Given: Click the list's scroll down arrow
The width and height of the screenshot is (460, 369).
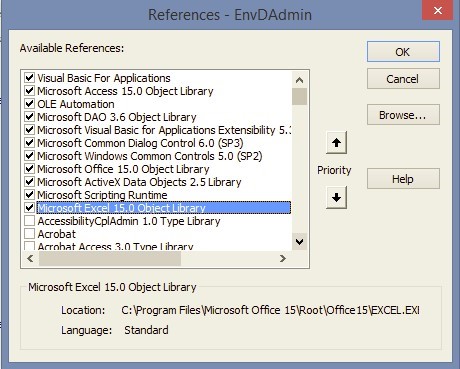Looking at the screenshot, I should point(299,242).
